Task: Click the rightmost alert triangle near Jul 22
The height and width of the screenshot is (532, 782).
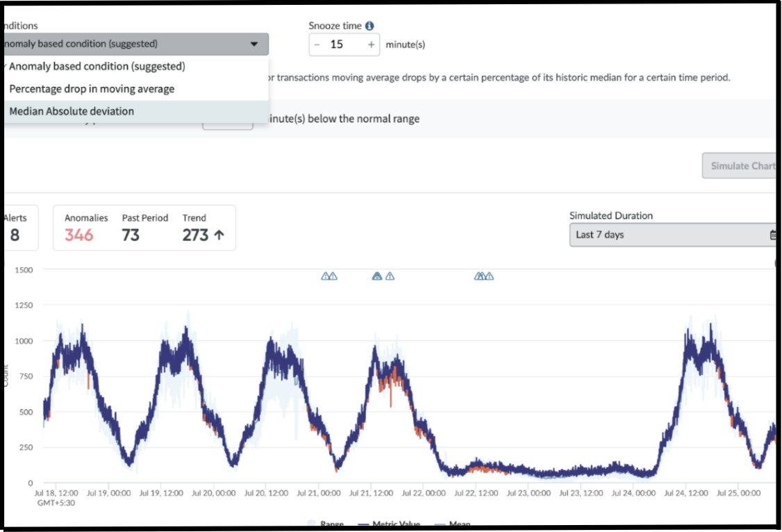Action: point(490,276)
